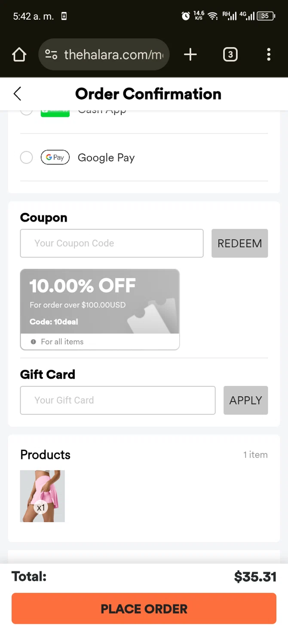Select the Cash App radio button

(27, 112)
